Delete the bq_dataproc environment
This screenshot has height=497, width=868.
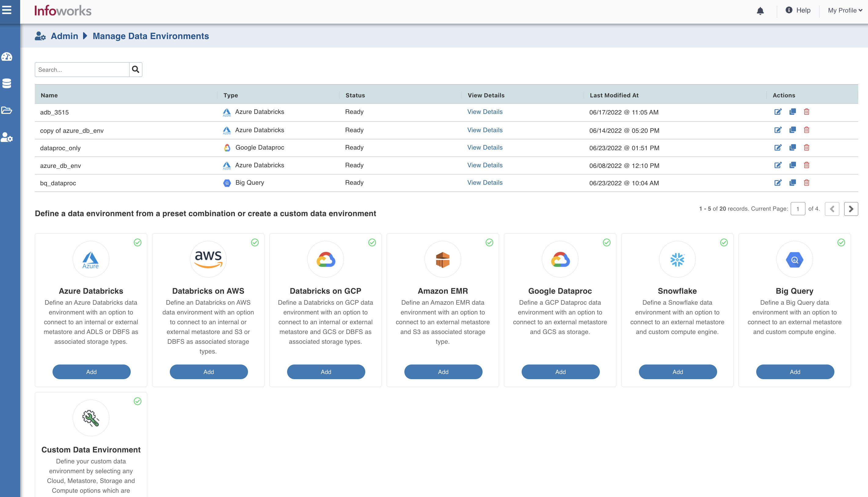(807, 183)
